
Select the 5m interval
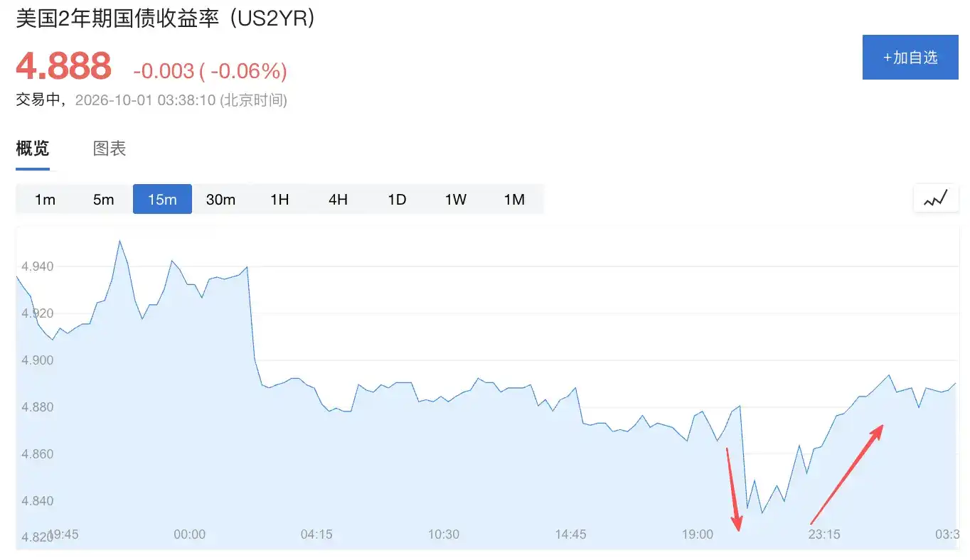(x=103, y=199)
